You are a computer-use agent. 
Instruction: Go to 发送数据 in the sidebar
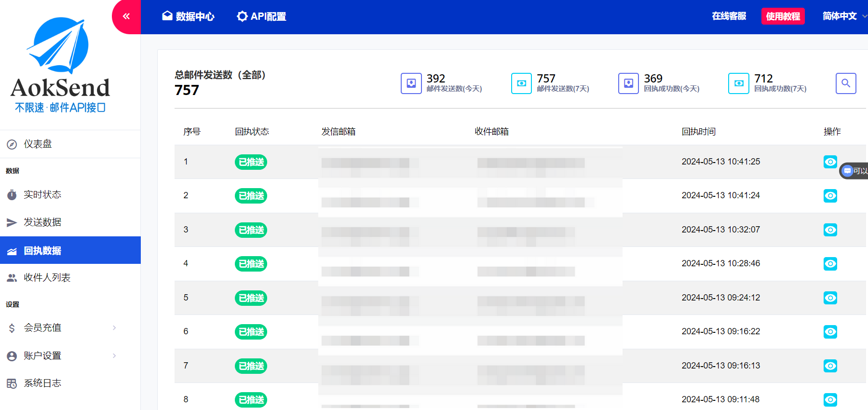tap(42, 222)
